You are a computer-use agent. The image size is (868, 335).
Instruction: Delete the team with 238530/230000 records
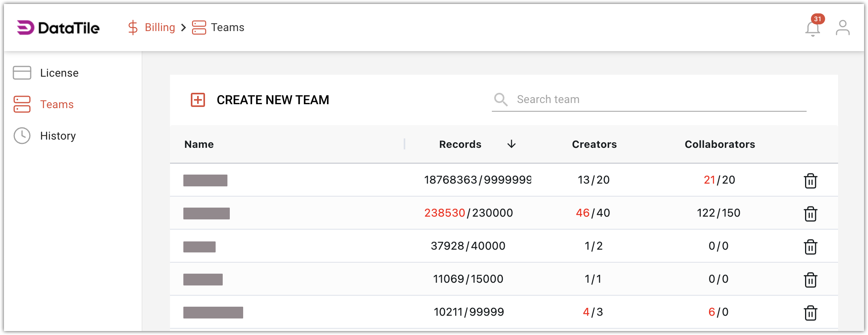click(x=810, y=214)
